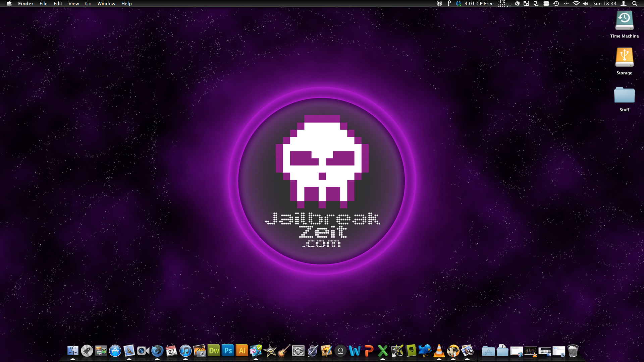Open the Edit menu
Viewport: 644px width, 362px height.
58,4
